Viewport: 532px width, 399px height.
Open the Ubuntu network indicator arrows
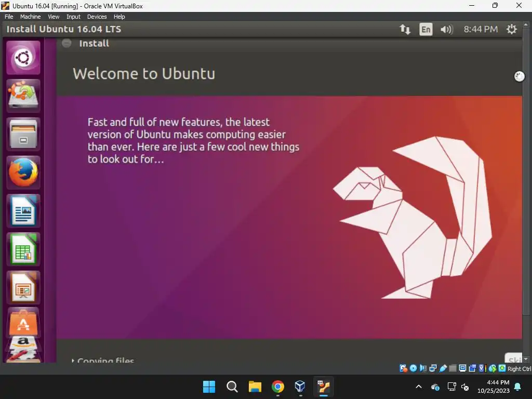(x=405, y=30)
